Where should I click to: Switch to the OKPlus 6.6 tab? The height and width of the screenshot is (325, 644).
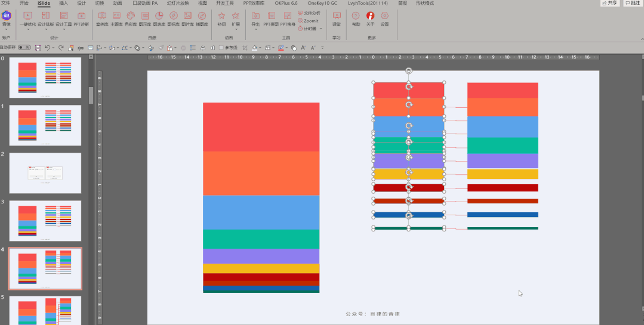pyautogui.click(x=286, y=3)
